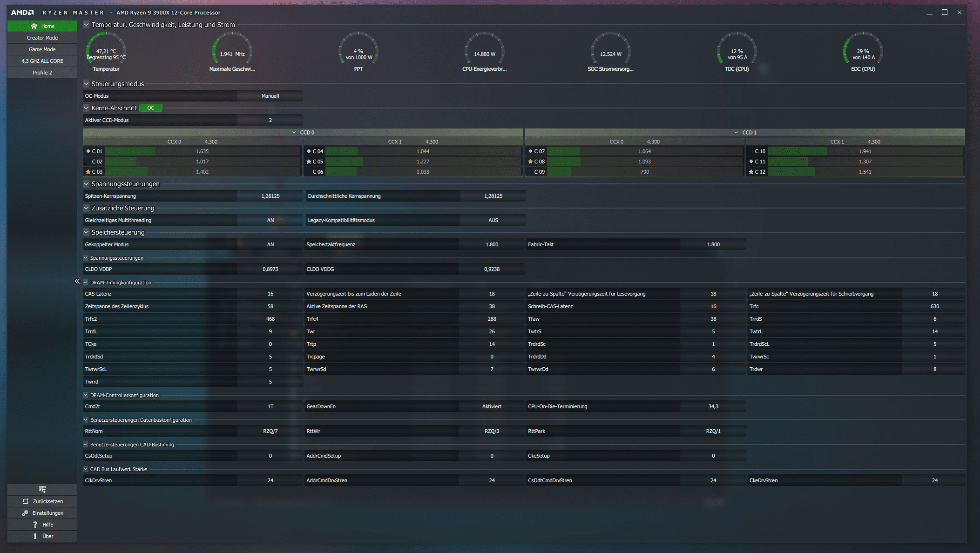Collapse the main Spannungssteuerungen section
980x553 pixels.
[86, 184]
